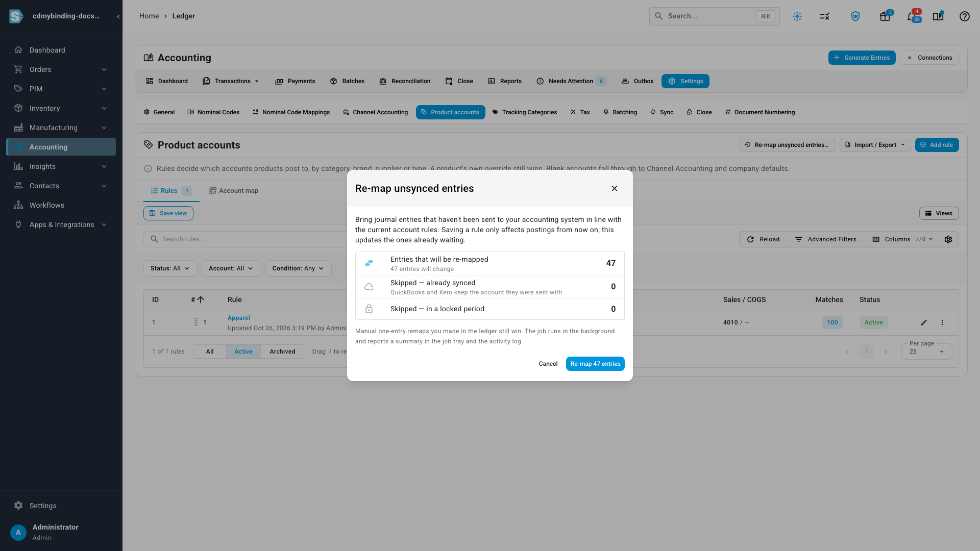
Task: Click the drag handle of Apparel row
Action: pyautogui.click(x=196, y=322)
